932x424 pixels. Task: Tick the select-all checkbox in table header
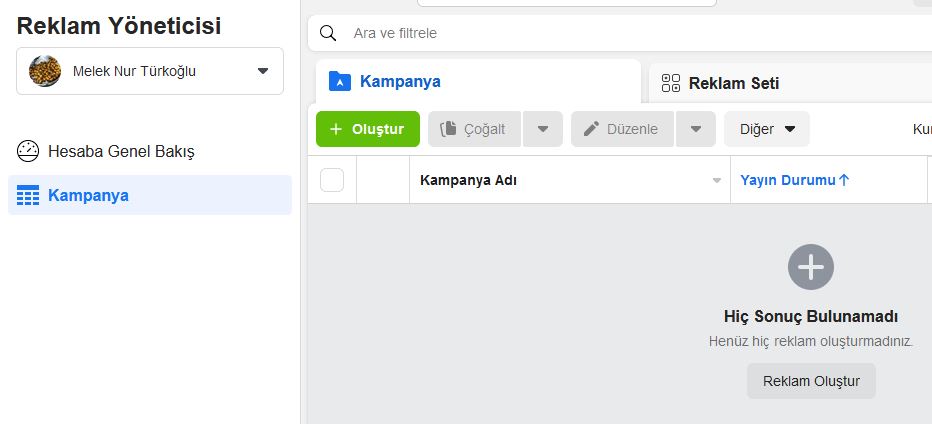click(x=332, y=180)
